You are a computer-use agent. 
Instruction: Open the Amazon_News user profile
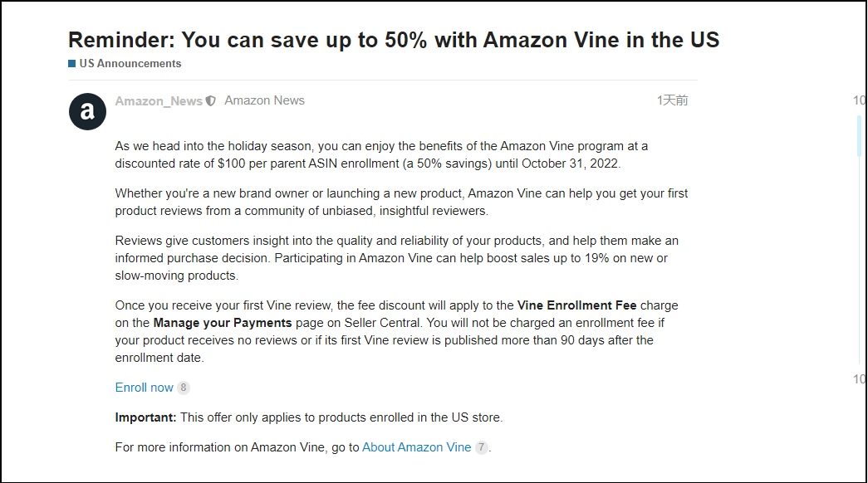coord(159,101)
